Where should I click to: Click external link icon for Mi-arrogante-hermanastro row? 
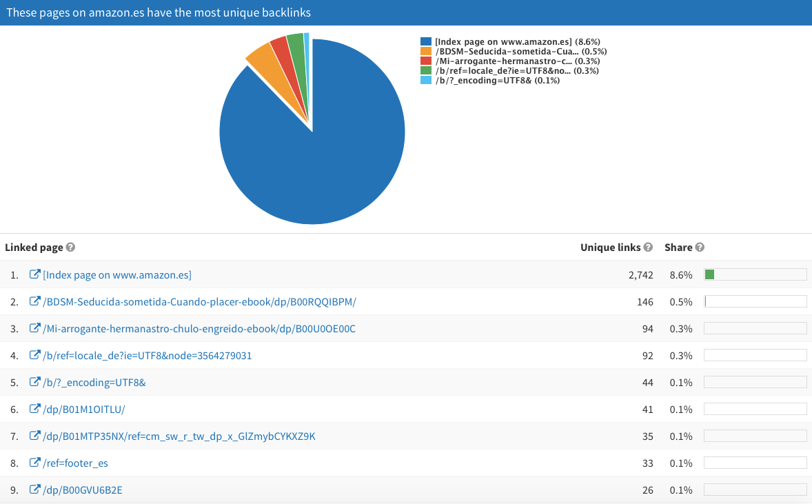(34, 328)
